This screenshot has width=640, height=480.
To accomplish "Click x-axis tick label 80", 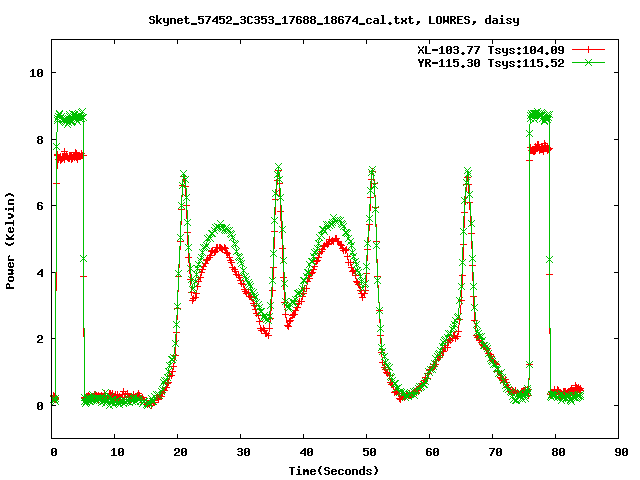I will coord(558,452).
